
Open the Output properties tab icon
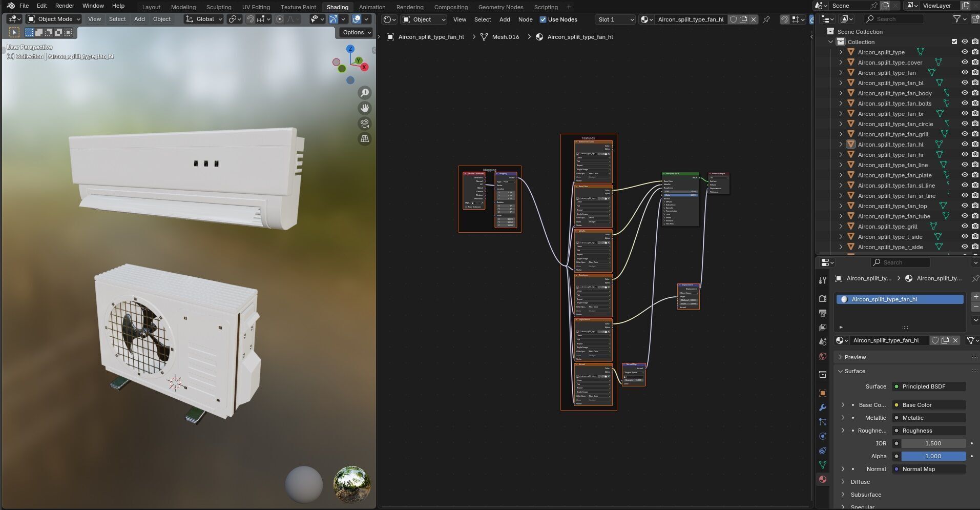[823, 313]
